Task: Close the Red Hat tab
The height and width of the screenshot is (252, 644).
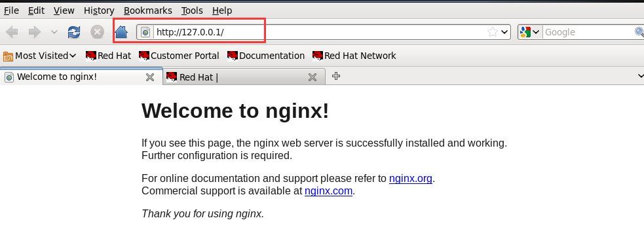Action: [312, 77]
